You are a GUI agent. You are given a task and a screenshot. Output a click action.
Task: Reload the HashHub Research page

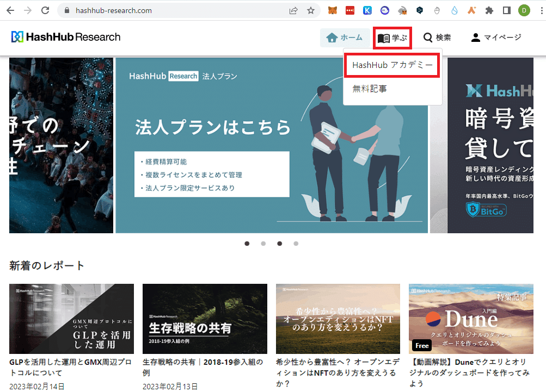click(45, 10)
